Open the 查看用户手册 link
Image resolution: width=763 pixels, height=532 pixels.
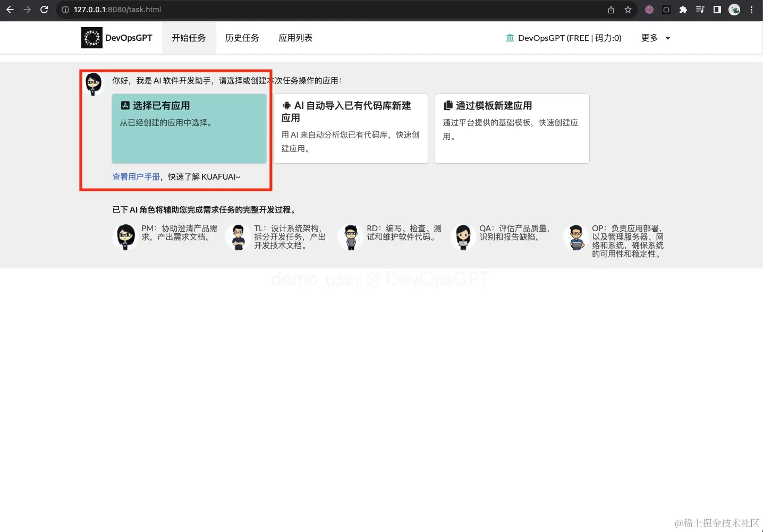tap(136, 176)
